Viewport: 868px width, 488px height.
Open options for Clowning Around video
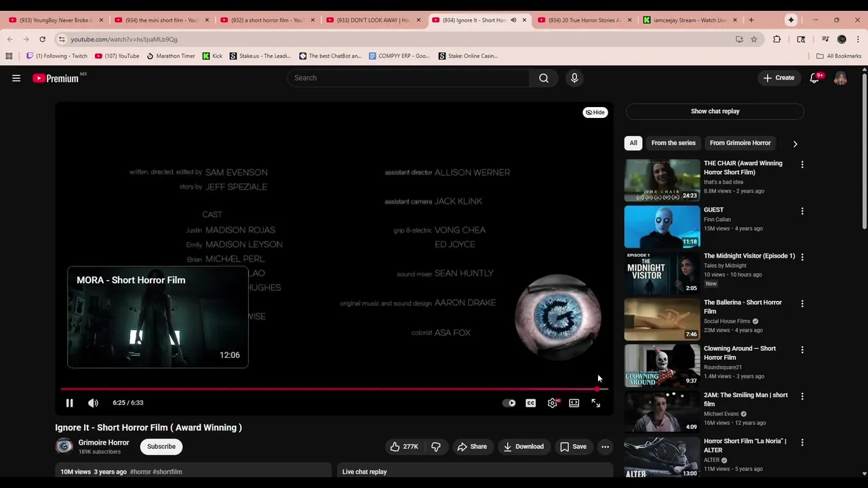coord(802,350)
